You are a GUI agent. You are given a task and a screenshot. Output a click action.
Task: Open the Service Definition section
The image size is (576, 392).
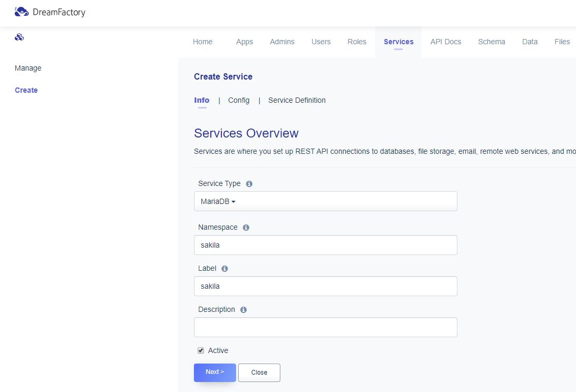click(x=297, y=100)
